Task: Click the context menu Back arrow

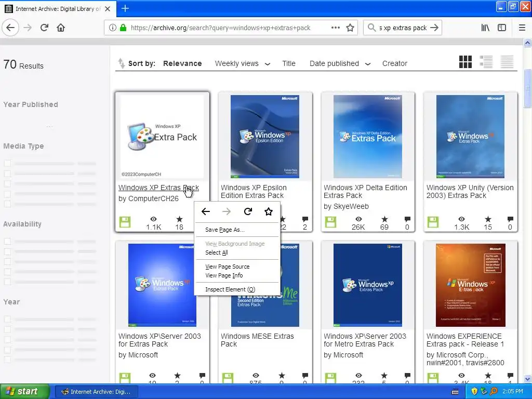Action: 206,212
